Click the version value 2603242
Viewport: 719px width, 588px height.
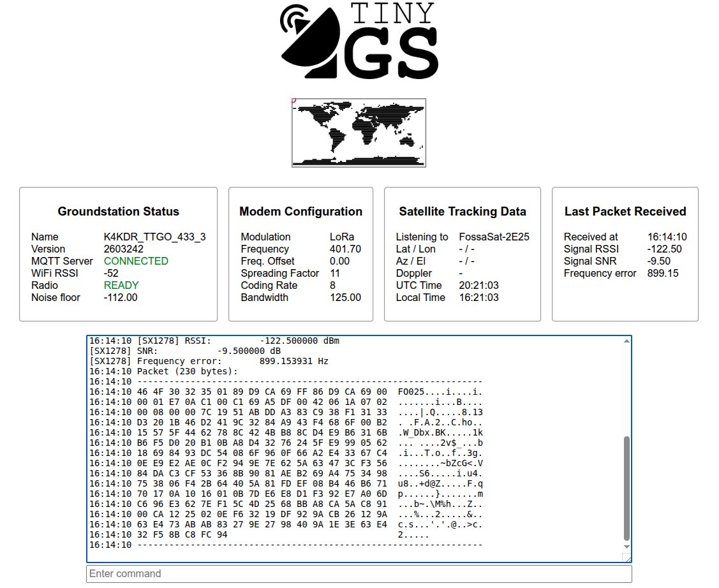pyautogui.click(x=123, y=249)
